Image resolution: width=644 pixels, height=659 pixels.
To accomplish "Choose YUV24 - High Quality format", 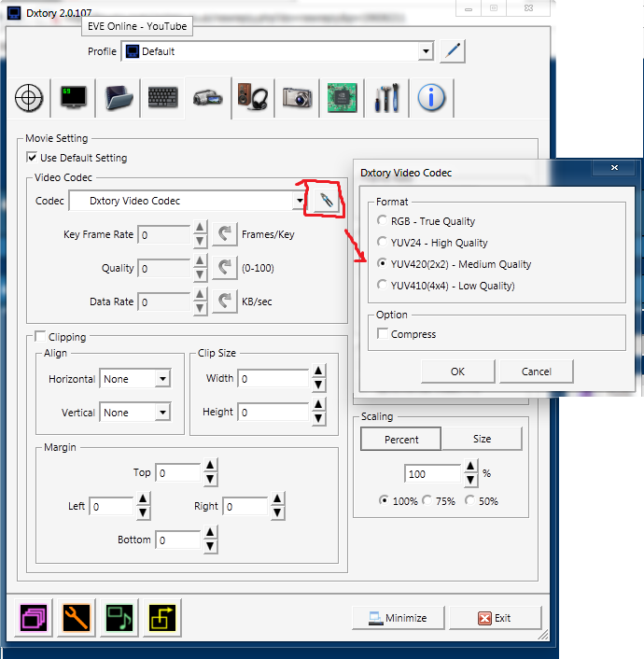I will (x=382, y=243).
